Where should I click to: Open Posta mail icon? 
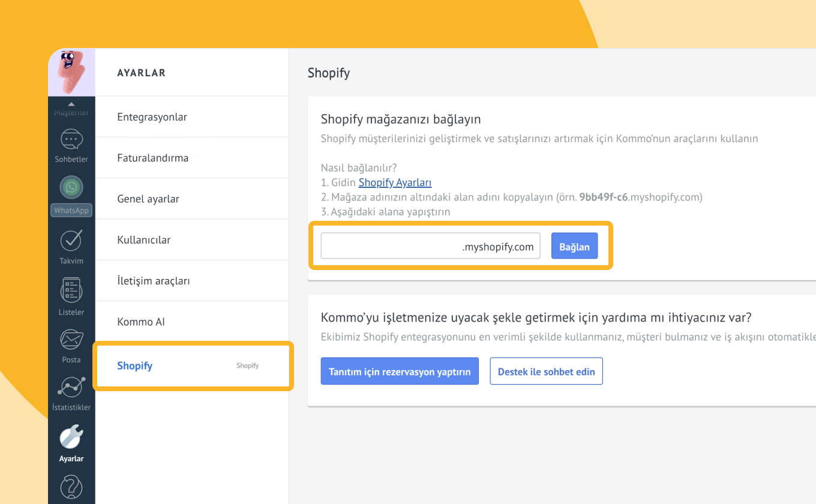click(x=71, y=340)
